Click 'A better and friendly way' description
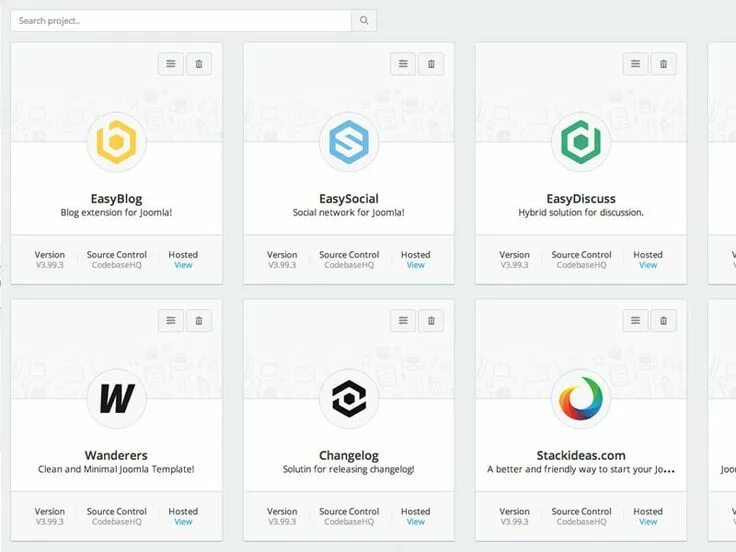 click(x=581, y=469)
